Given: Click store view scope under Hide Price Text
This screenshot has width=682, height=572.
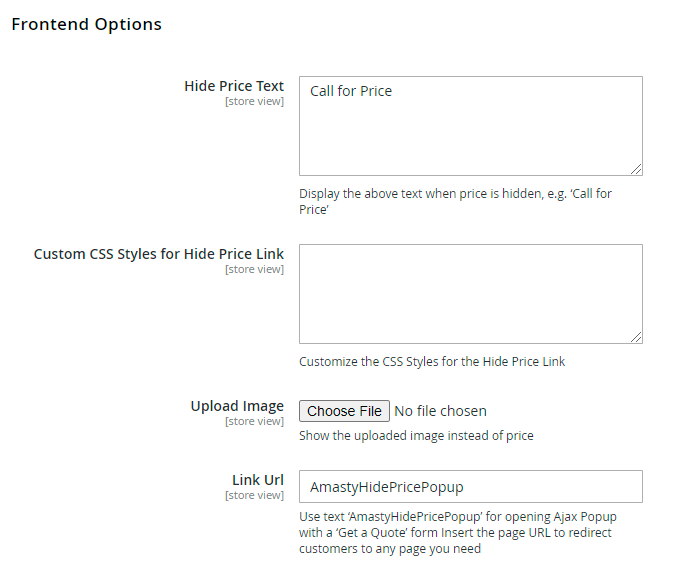Looking at the screenshot, I should point(254,101).
